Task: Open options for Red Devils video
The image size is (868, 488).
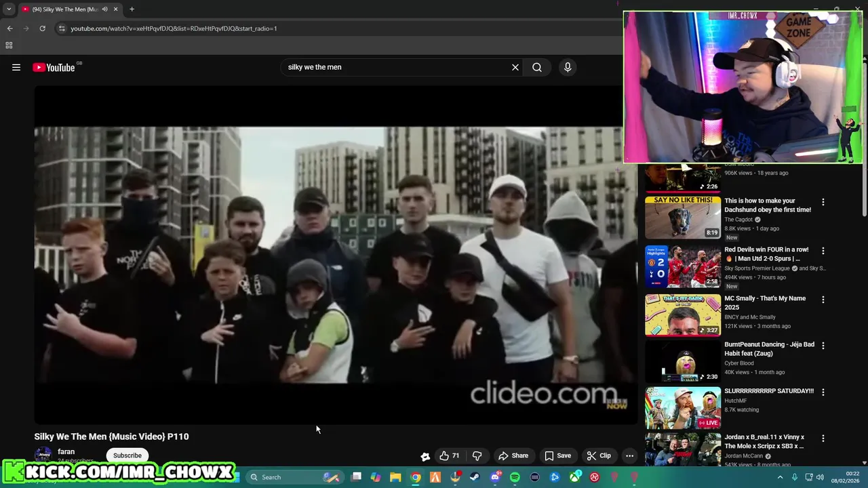Action: (823, 251)
